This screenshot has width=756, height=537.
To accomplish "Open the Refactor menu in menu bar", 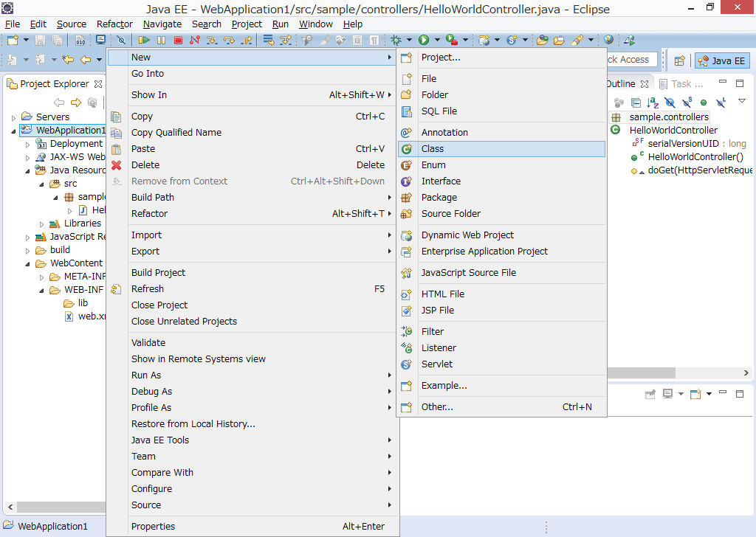I will [x=114, y=24].
